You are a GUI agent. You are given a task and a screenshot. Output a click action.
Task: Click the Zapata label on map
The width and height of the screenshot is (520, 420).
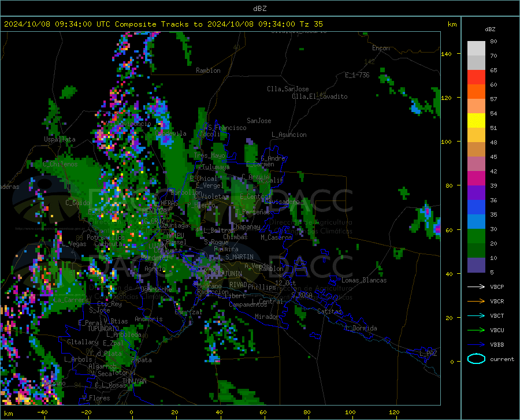[142, 360]
